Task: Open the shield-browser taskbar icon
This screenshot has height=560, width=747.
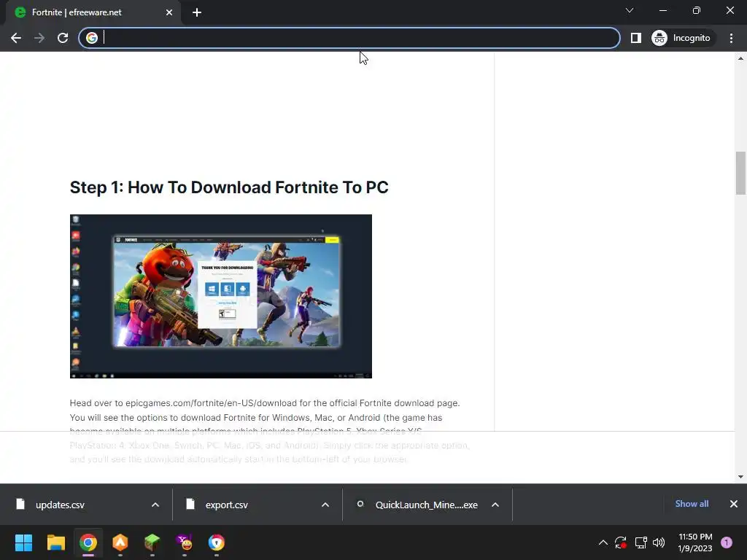Action: click(x=216, y=542)
